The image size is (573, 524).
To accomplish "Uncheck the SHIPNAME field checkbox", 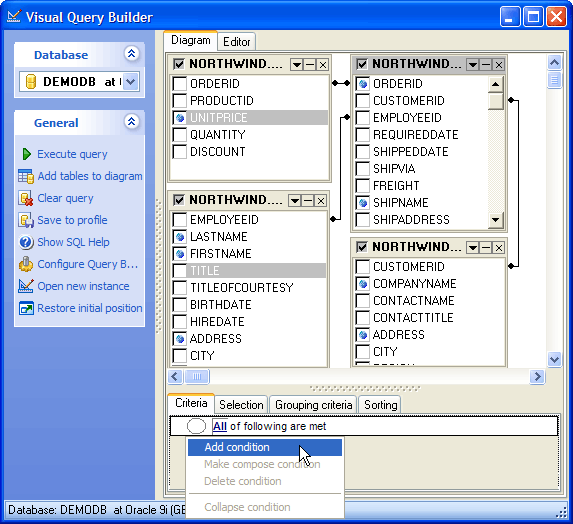I will (363, 203).
